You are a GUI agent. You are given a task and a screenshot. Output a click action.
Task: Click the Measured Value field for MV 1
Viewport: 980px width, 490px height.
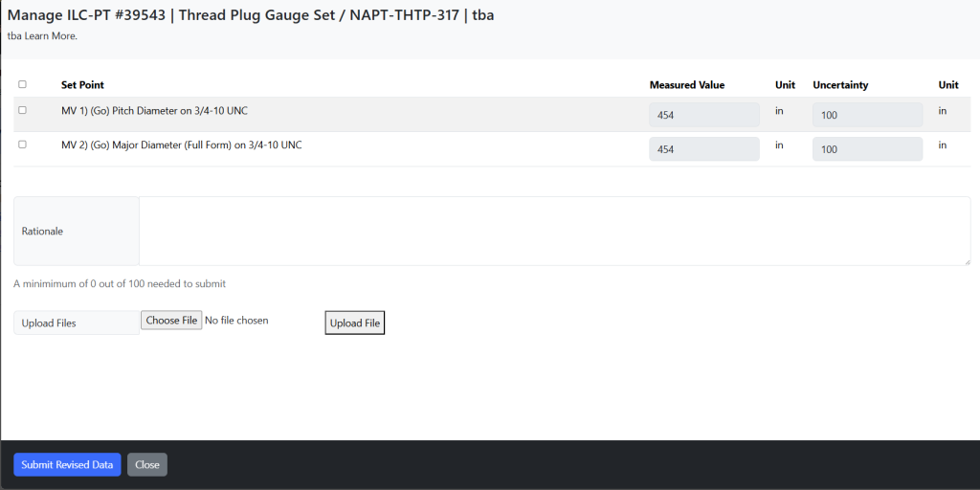pyautogui.click(x=704, y=115)
